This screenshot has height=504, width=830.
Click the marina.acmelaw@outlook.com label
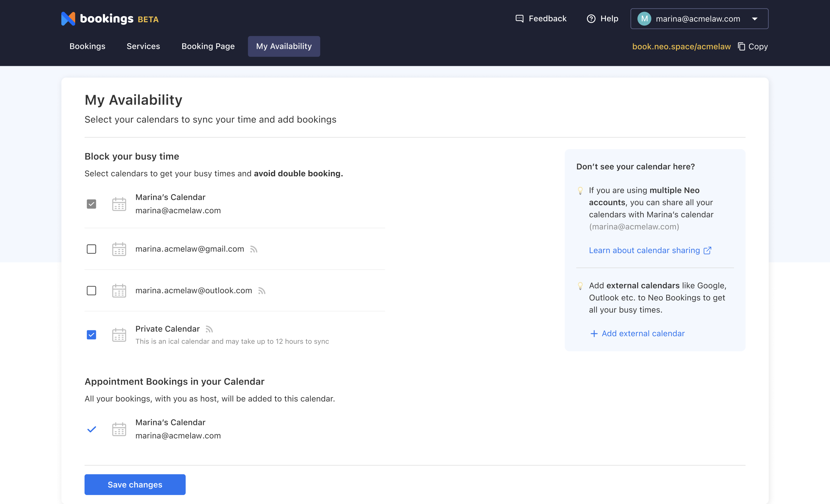pyautogui.click(x=194, y=290)
